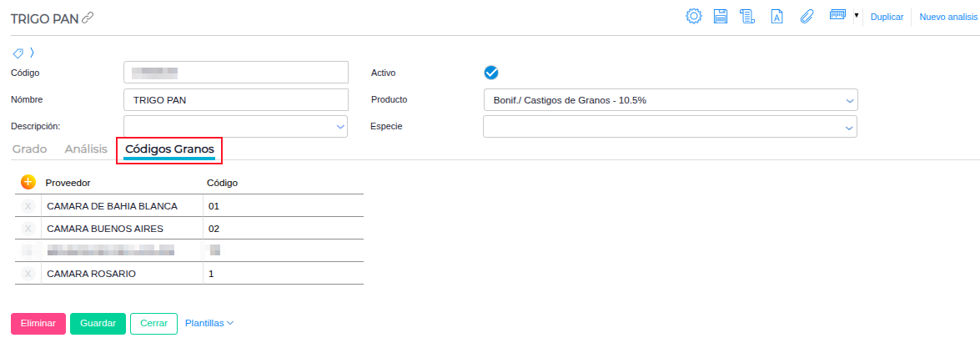Open the settings gear icon
The image size is (980, 348).
click(x=693, y=17)
